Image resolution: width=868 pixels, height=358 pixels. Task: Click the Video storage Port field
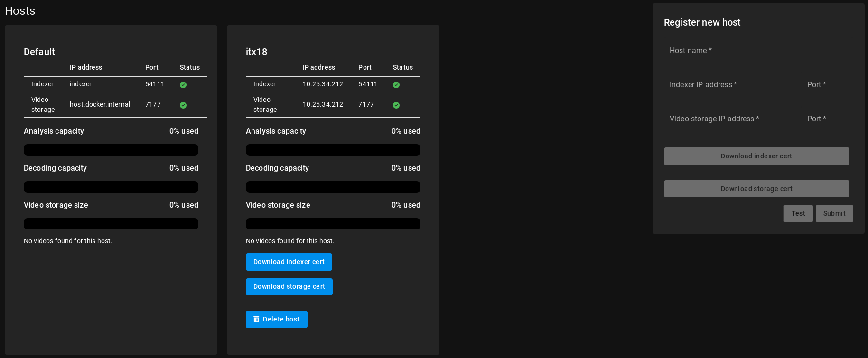tap(828, 119)
